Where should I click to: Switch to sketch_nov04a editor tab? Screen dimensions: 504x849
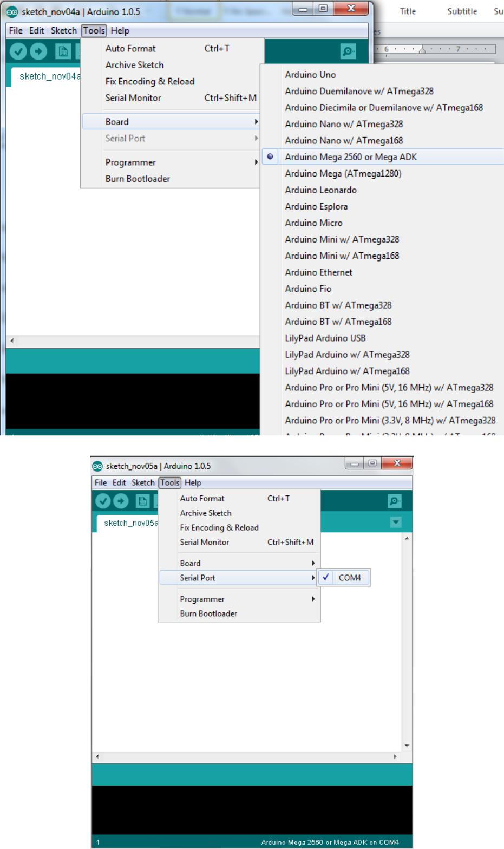coord(46,76)
